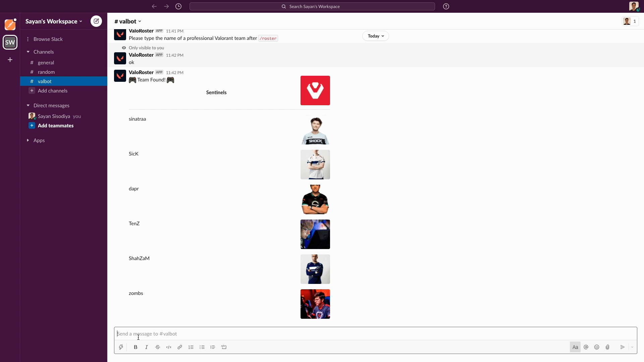
Task: Click the bold formatting icon
Action: (x=136, y=347)
